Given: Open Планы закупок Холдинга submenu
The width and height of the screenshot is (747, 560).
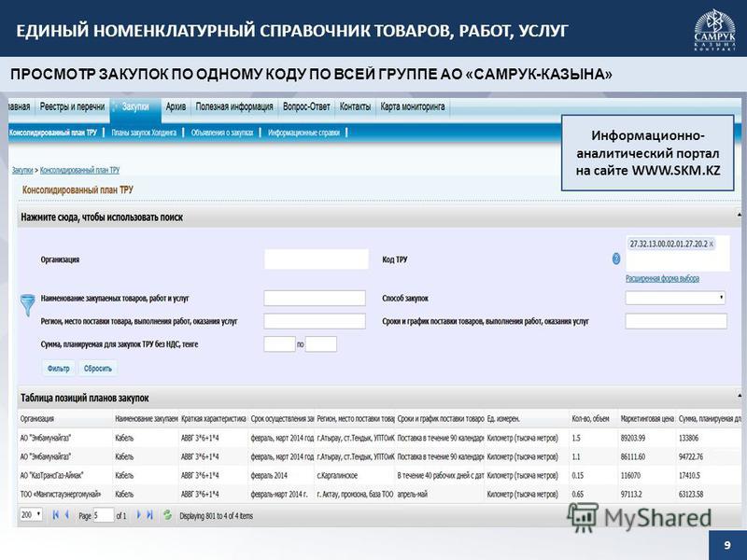Looking at the screenshot, I should coord(144,133).
